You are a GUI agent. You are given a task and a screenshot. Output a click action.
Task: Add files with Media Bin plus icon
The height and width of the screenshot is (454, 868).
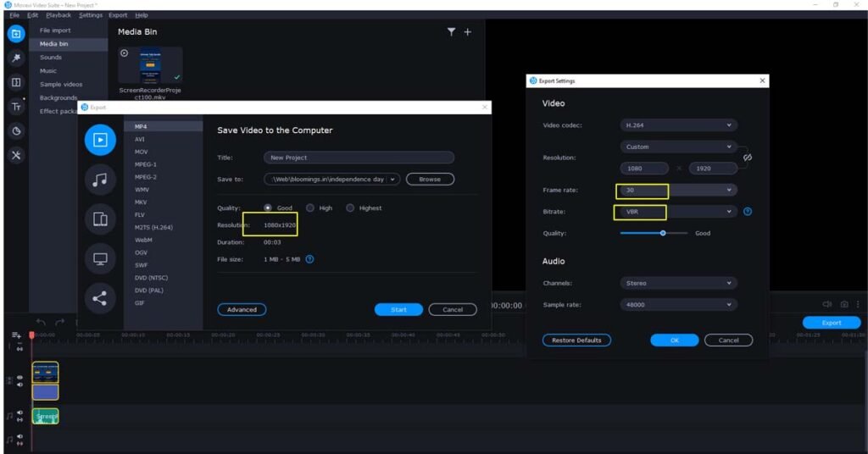point(468,32)
